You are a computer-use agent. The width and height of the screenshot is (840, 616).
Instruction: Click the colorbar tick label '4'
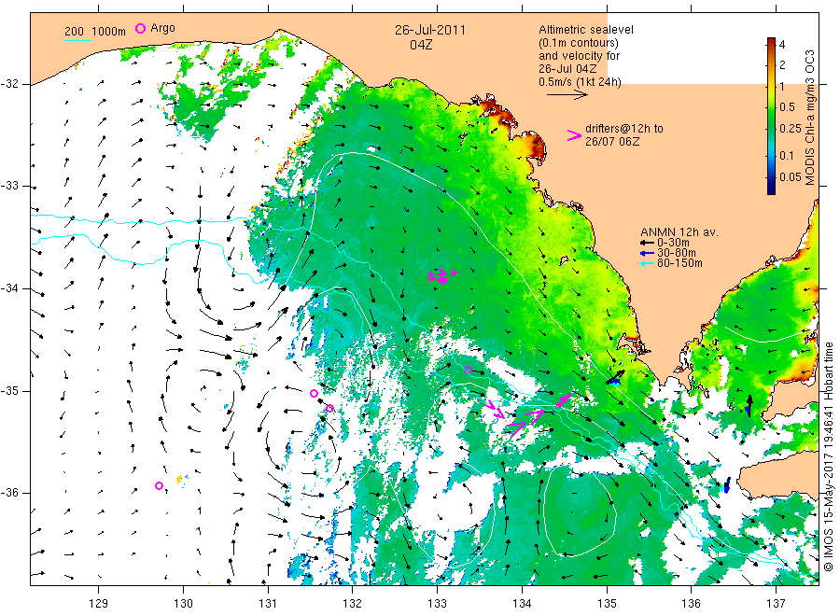coord(781,45)
